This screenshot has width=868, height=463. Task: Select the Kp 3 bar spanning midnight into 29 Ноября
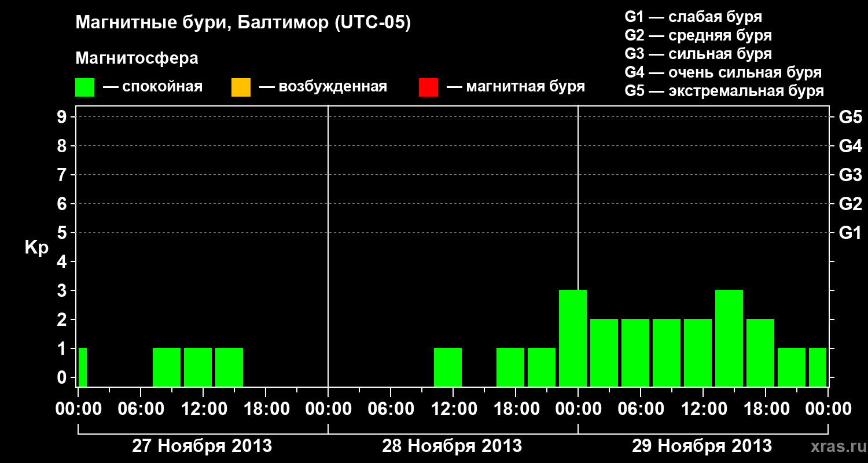click(x=573, y=338)
